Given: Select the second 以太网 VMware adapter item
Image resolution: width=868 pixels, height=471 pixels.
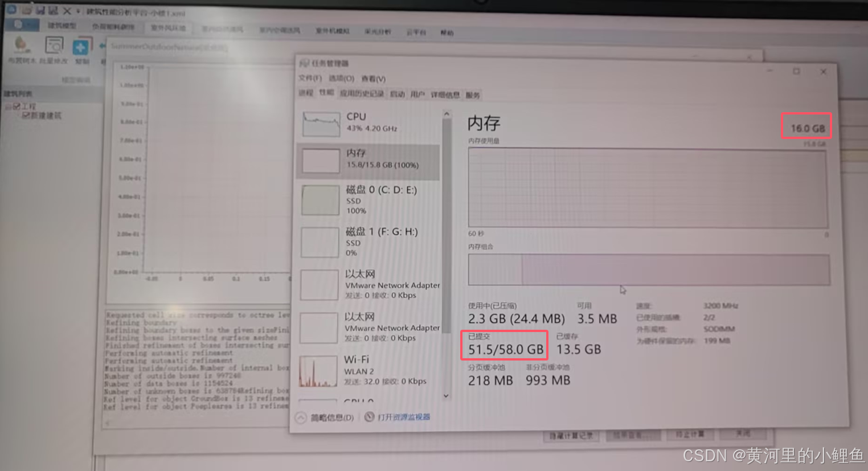Looking at the screenshot, I should tap(369, 327).
